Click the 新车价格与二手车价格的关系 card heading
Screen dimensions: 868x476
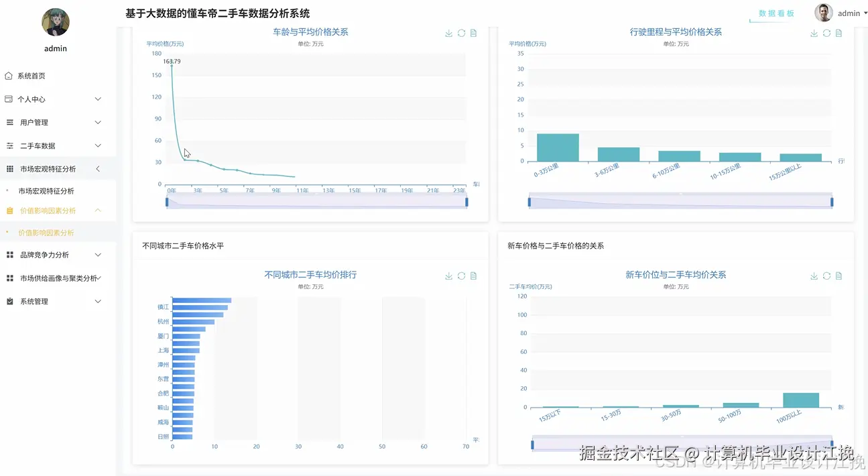click(x=556, y=246)
